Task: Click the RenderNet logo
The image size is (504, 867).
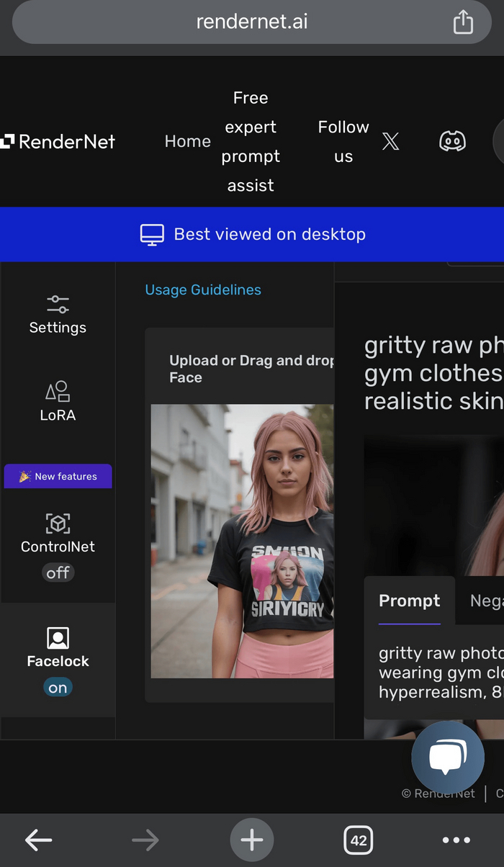Action: 58,142
